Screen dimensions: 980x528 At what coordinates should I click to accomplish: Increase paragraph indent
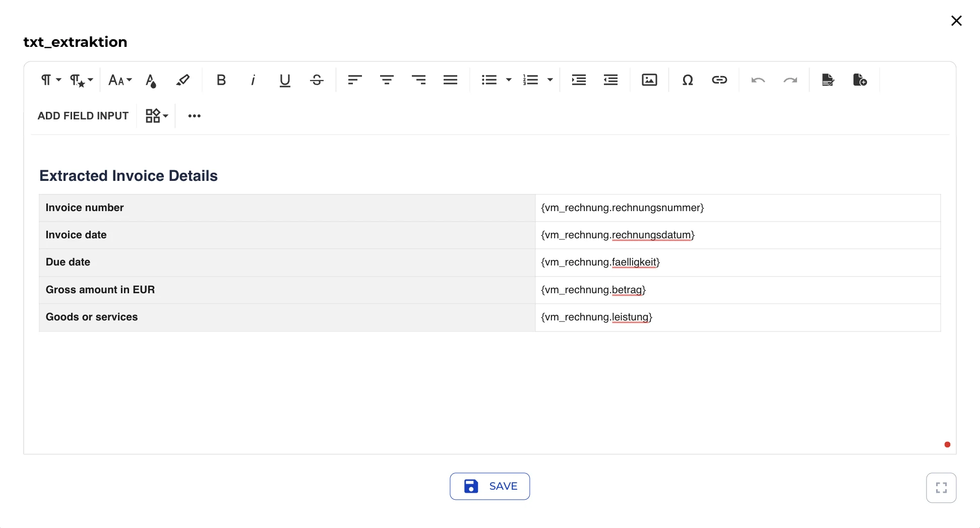coord(579,80)
